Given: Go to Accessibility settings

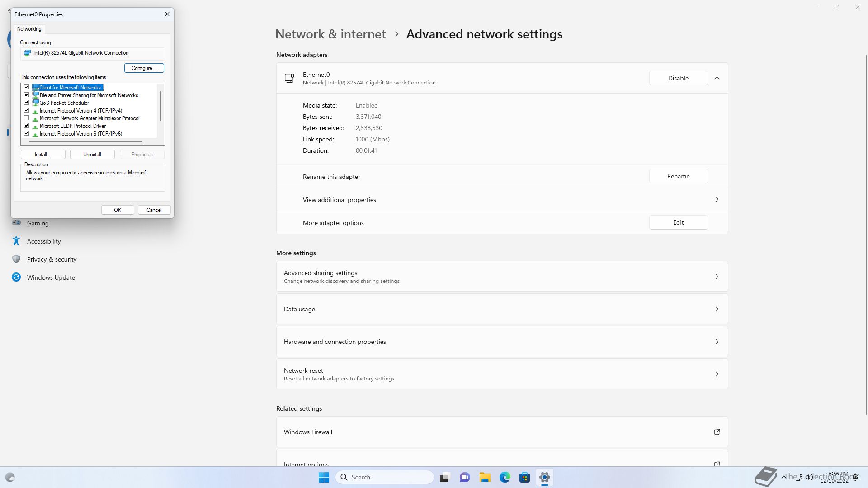Looking at the screenshot, I should point(43,241).
